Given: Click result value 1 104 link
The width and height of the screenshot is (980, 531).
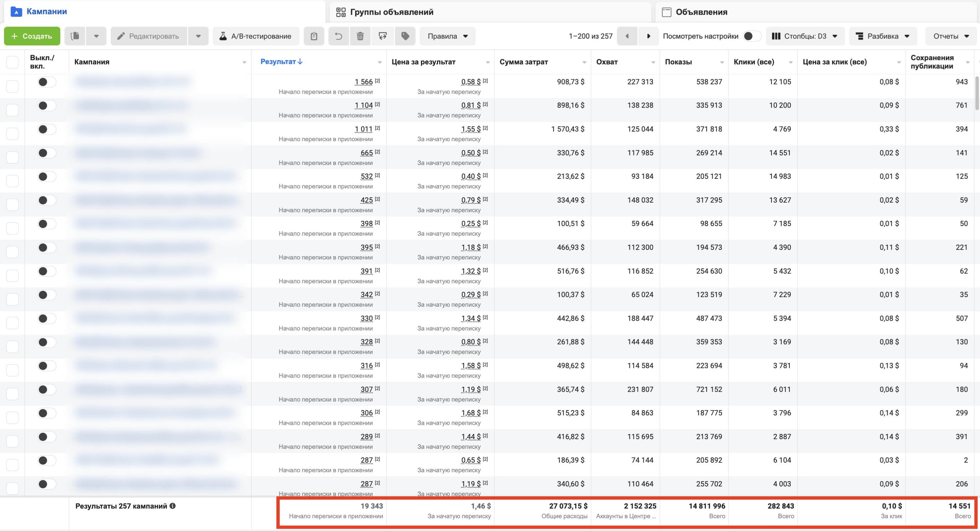Looking at the screenshot, I should point(364,105).
